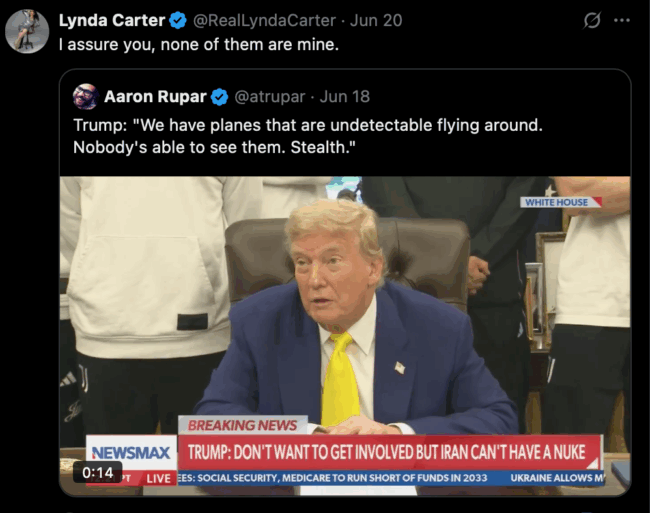
Task: Open the quoted tweet text about undetectable planes
Action: (308, 136)
